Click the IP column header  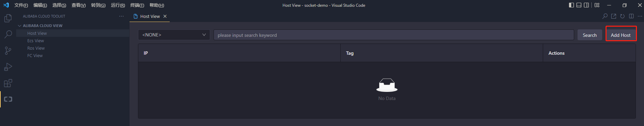[239, 53]
